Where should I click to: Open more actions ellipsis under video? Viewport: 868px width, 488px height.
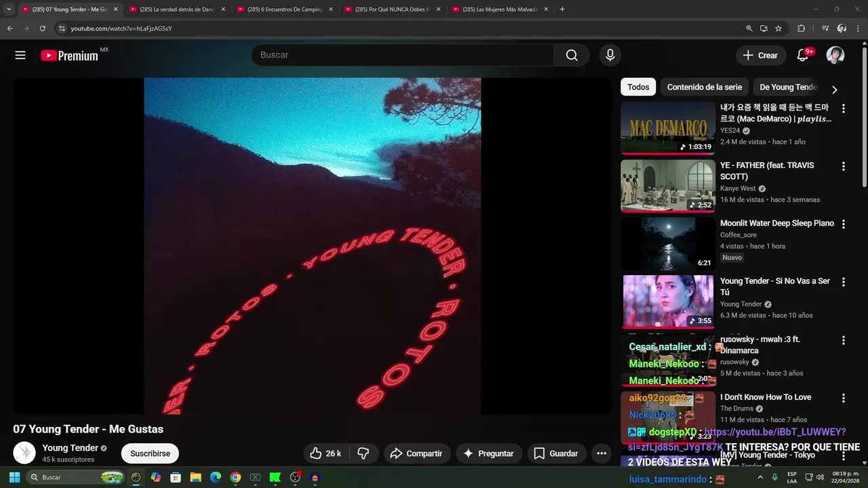click(x=601, y=453)
